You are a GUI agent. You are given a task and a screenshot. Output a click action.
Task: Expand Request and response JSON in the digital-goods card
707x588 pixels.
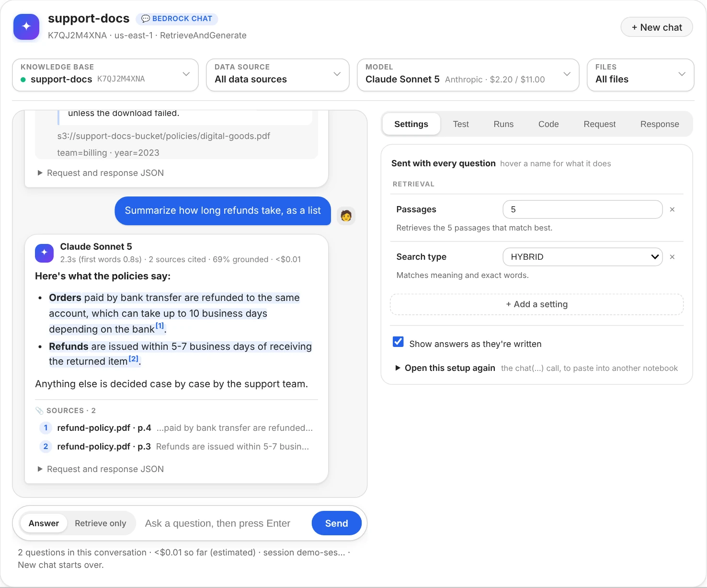(x=101, y=173)
